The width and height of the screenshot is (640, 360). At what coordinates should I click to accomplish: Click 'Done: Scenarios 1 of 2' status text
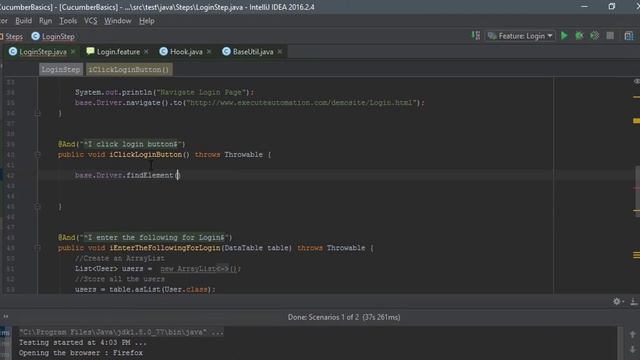344,317
